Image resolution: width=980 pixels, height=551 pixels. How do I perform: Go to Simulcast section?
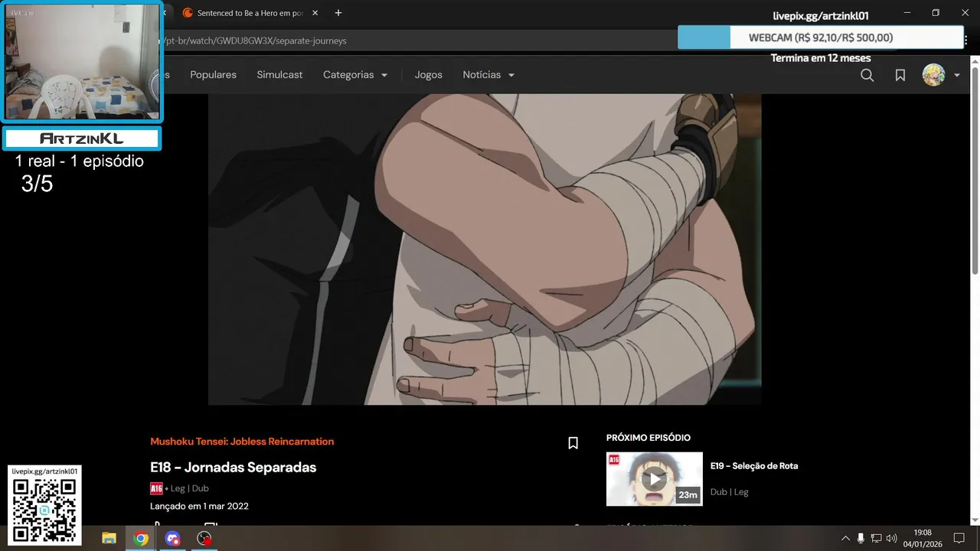coord(279,75)
